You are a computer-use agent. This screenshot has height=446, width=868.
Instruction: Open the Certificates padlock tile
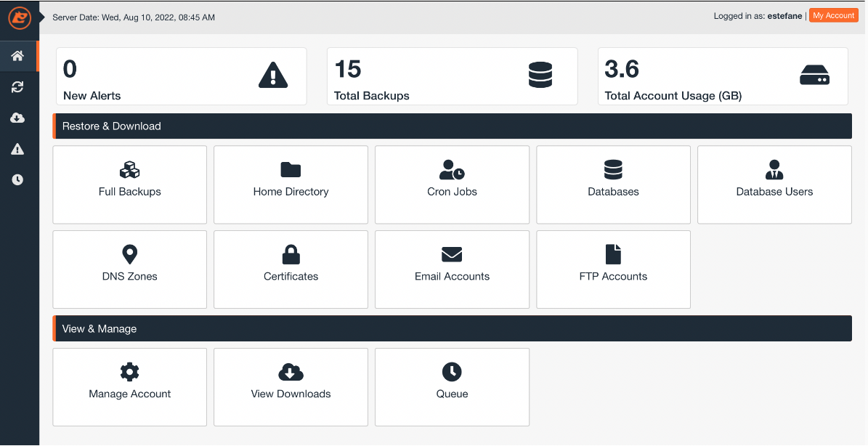291,269
